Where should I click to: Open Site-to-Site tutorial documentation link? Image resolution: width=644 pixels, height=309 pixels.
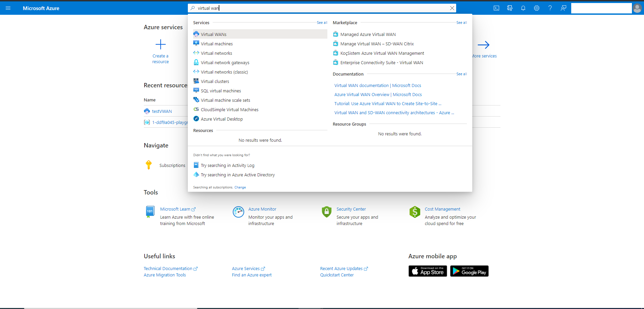click(388, 104)
